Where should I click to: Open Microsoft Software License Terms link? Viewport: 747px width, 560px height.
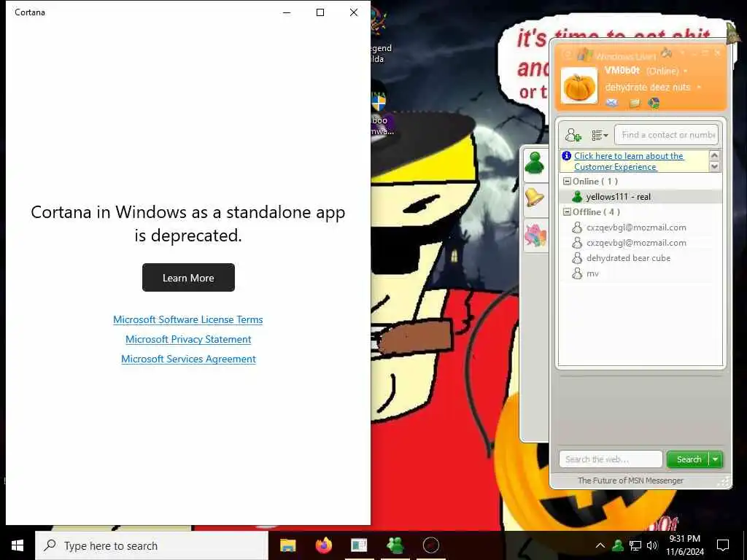click(x=187, y=320)
